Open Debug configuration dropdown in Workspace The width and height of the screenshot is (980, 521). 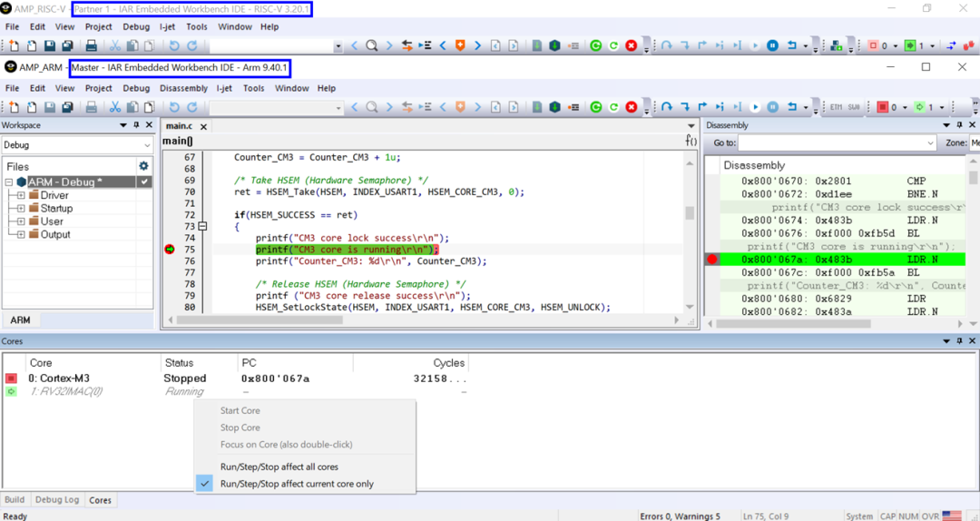147,145
